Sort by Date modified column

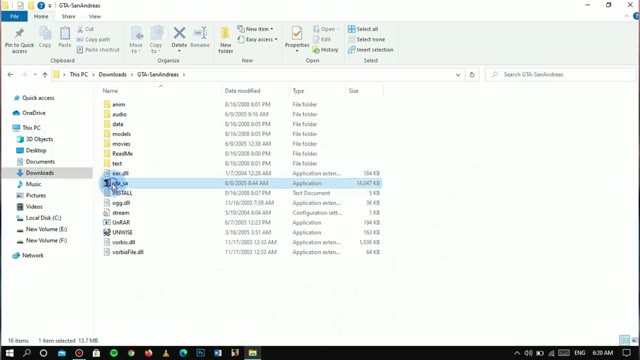pyautogui.click(x=242, y=91)
